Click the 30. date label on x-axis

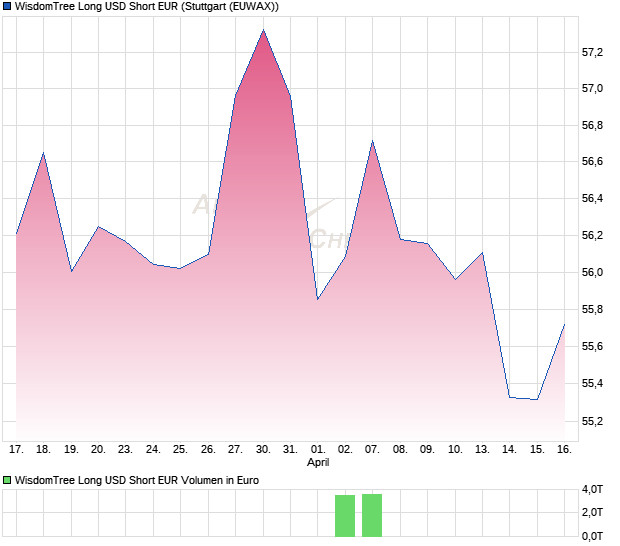(263, 449)
